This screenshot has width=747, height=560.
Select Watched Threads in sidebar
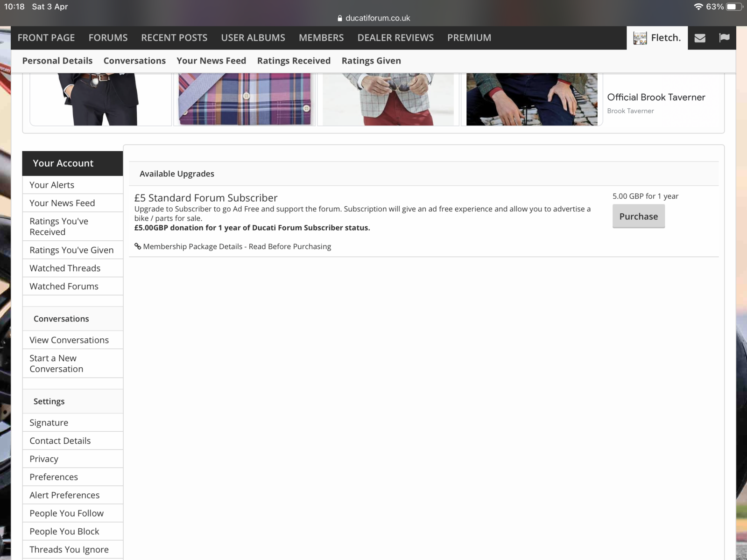point(65,268)
